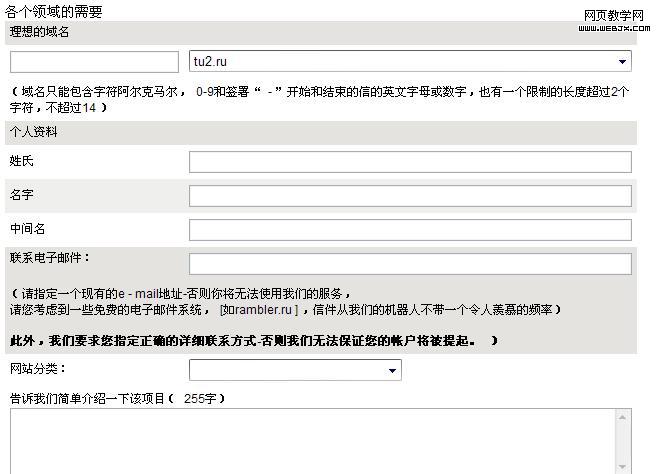This screenshot has height=474, width=661.
Task: Expand the 网站分类 category dropdown
Action: (295, 371)
